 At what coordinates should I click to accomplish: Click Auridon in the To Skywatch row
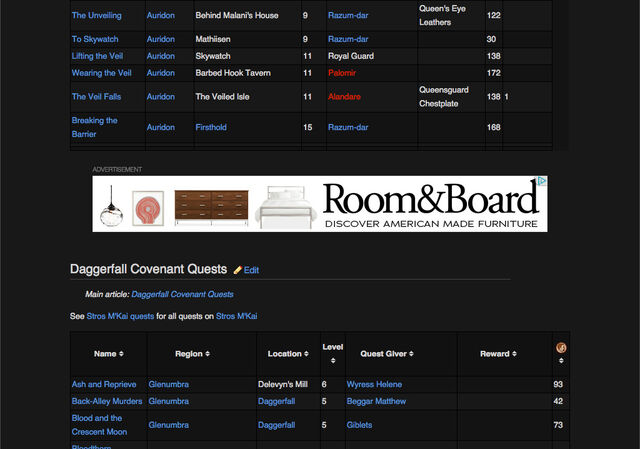(x=161, y=39)
